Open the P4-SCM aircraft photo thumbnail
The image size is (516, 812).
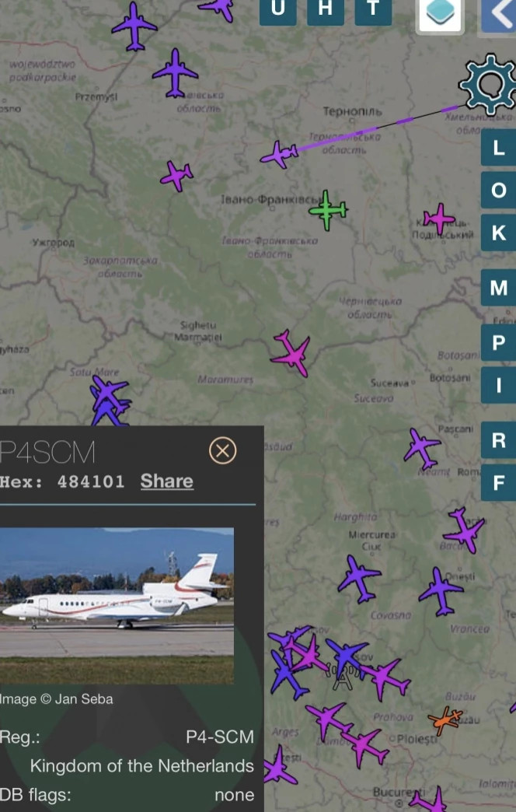click(117, 606)
